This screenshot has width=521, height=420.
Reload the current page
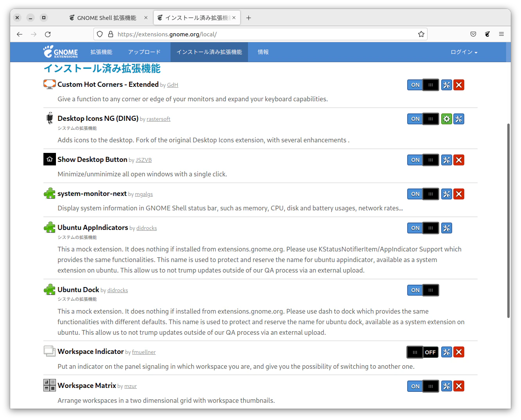48,34
